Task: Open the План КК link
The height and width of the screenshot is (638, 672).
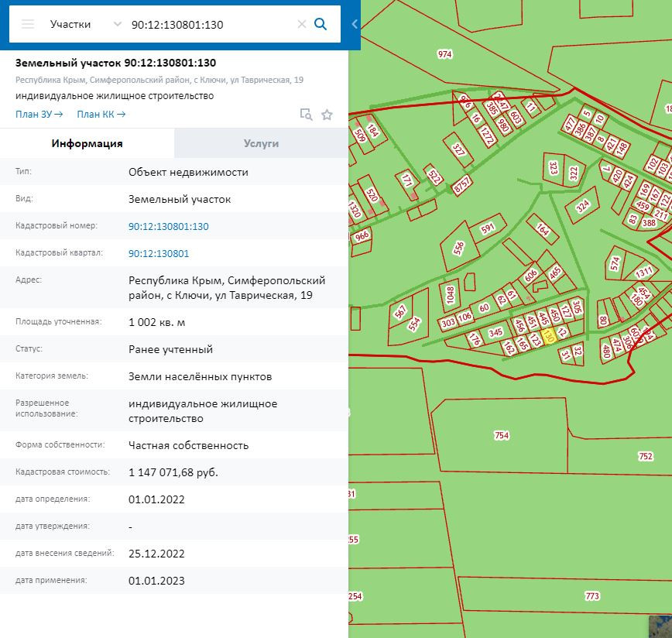Action: tap(101, 114)
